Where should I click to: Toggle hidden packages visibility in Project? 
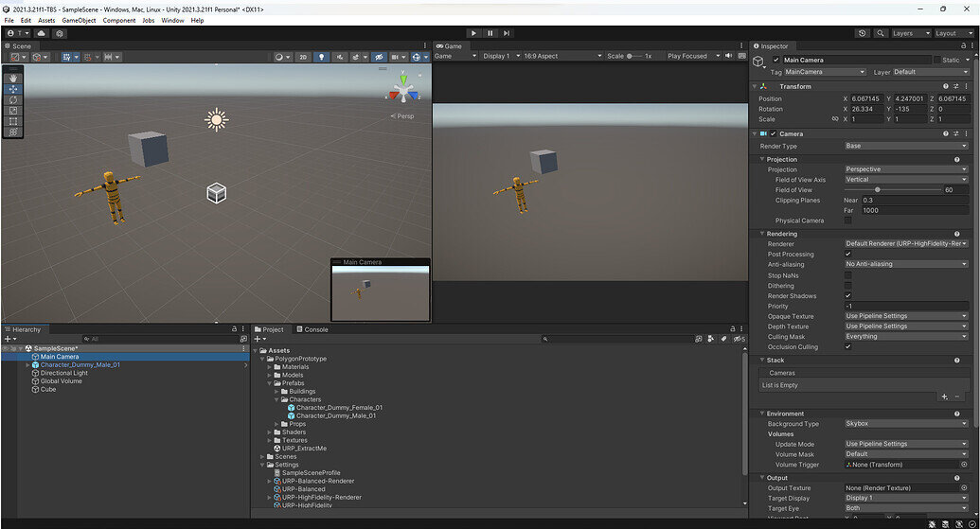(x=739, y=339)
